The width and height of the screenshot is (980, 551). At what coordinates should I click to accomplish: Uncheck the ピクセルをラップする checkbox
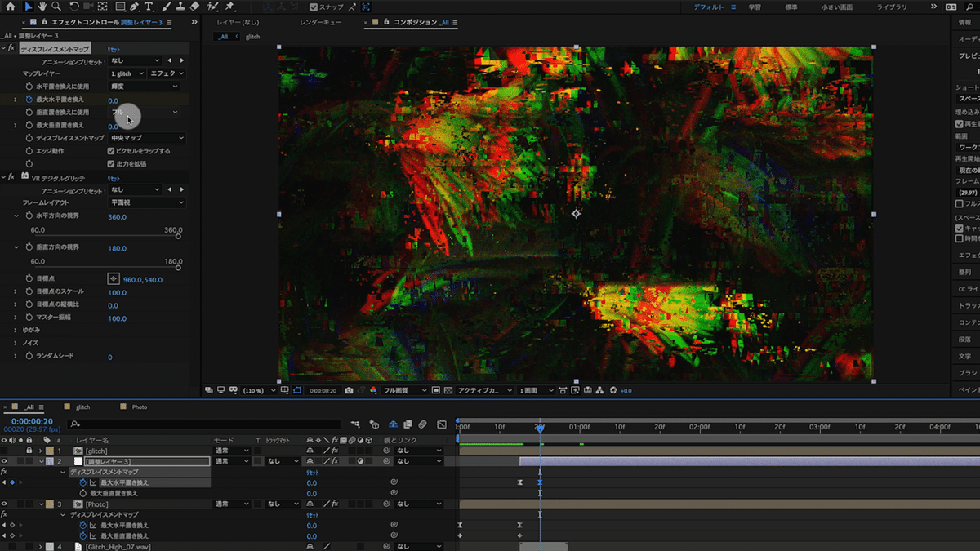point(111,151)
